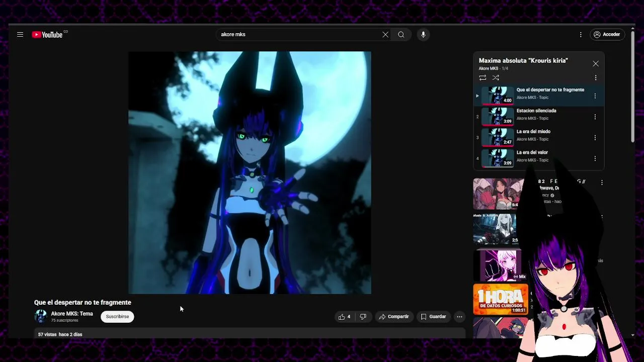Close the Maxima absoluta playlist panel

coord(596,64)
